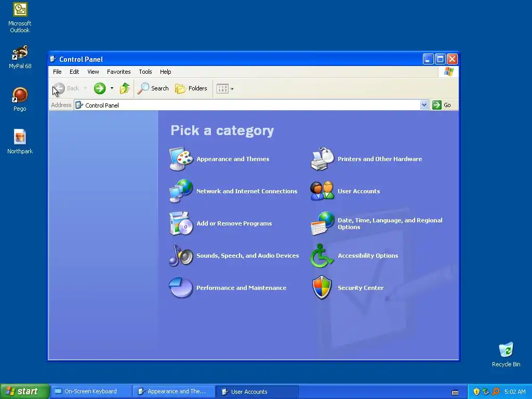
Task: Click Sounds, Speech, and Audio Devices speaker icon
Action: pos(181,256)
